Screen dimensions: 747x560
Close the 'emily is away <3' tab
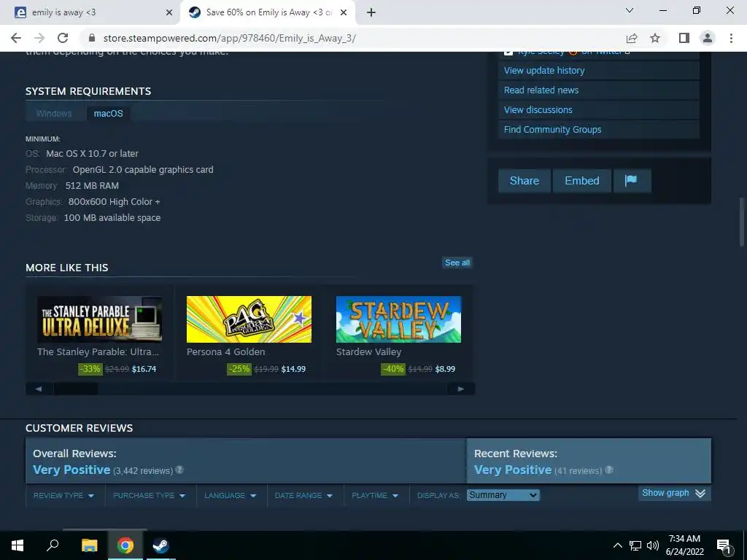[x=169, y=13]
